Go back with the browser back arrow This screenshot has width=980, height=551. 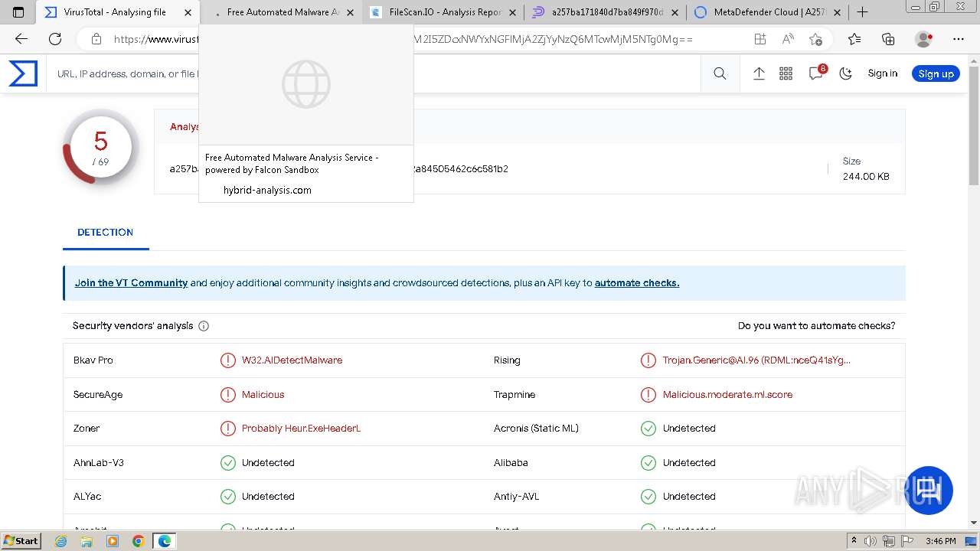[21, 39]
